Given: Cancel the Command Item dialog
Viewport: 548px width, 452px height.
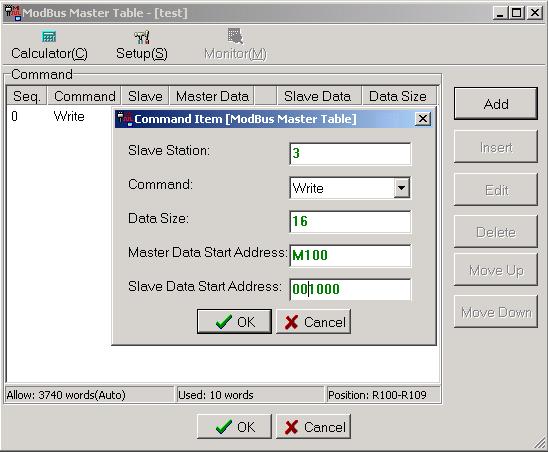Looking at the screenshot, I should tap(313, 322).
